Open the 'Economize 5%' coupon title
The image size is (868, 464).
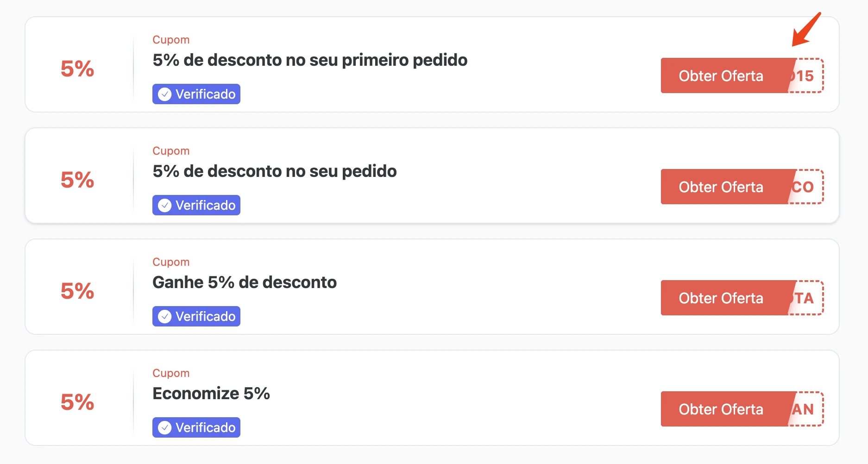click(x=211, y=394)
